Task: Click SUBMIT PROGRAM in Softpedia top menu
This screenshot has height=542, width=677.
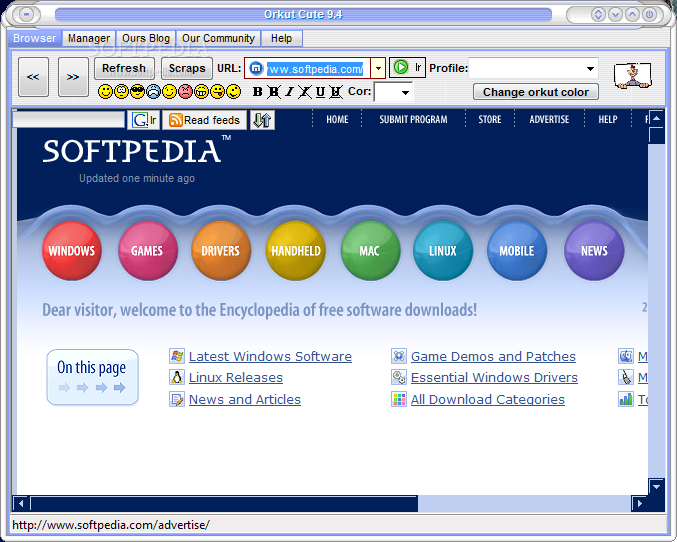Action: pos(413,119)
